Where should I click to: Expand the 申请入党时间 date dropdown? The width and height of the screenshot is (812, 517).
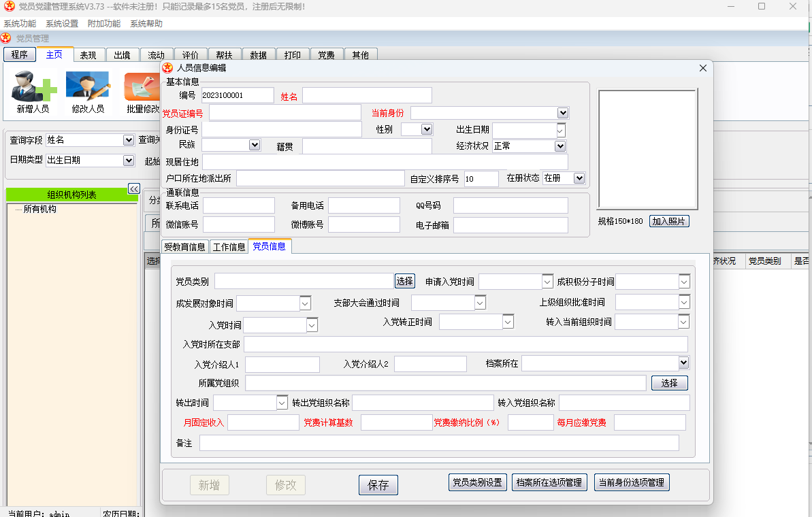pos(547,282)
